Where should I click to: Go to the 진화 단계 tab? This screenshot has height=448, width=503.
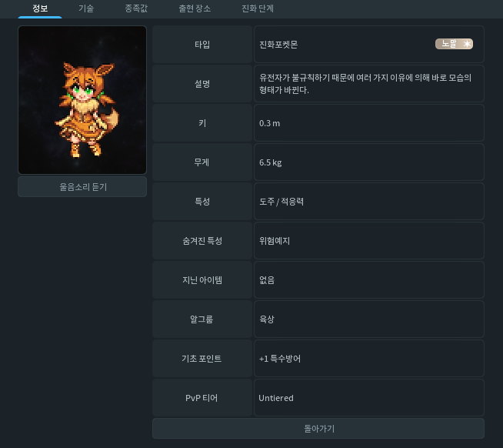point(258,8)
